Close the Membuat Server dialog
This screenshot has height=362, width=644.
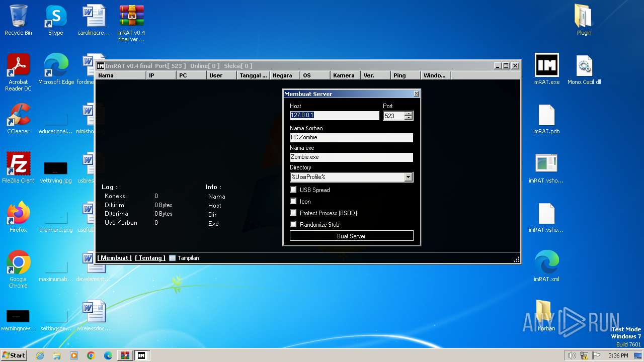click(416, 94)
